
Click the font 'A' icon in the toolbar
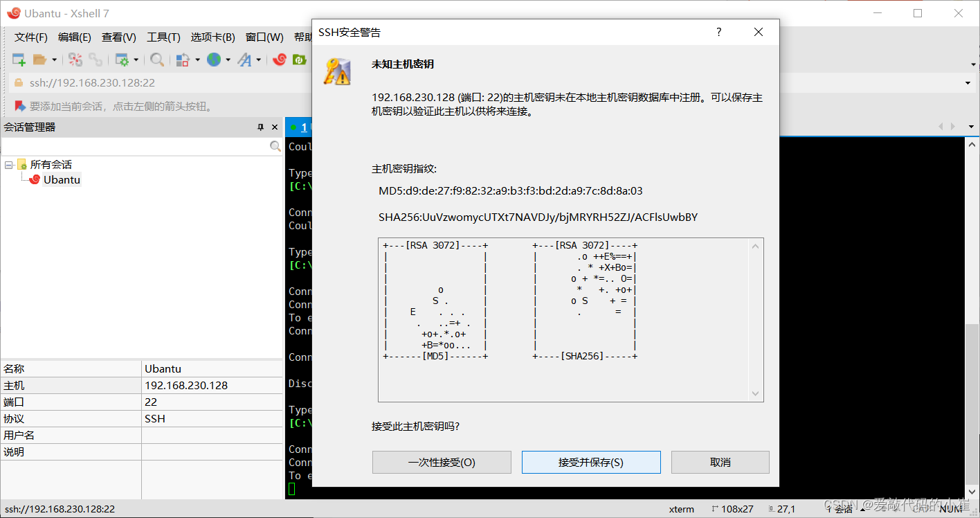tap(244, 60)
